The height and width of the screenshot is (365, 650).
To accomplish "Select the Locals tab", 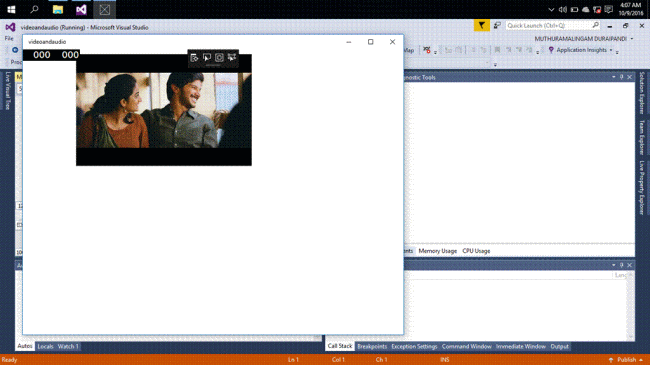I will pyautogui.click(x=45, y=346).
